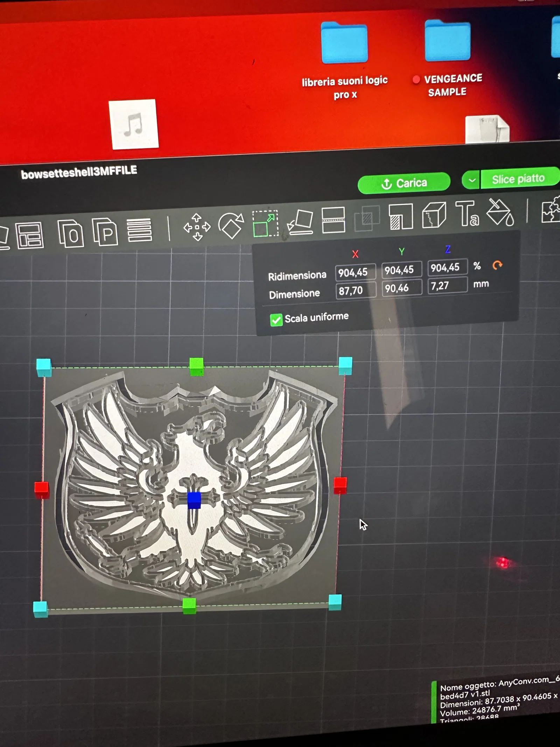Select the image file thumbnail on the desktop
The width and height of the screenshot is (560, 747).
click(487, 129)
